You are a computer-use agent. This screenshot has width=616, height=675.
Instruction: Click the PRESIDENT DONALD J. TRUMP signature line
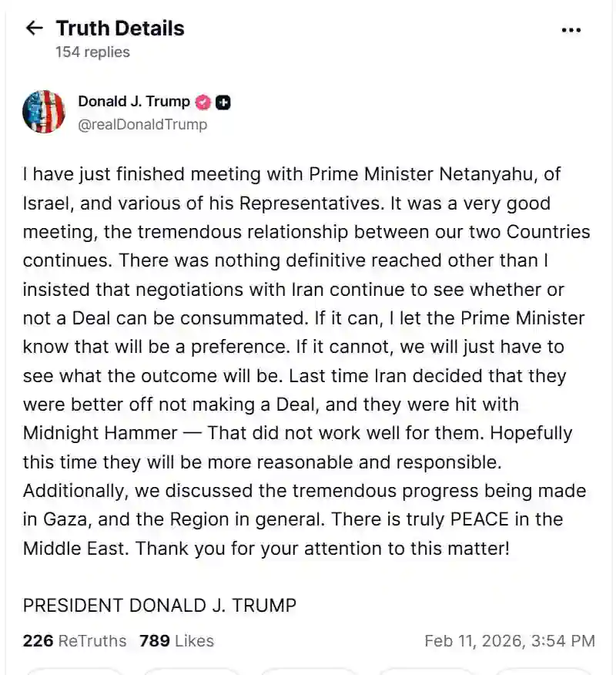click(x=159, y=605)
